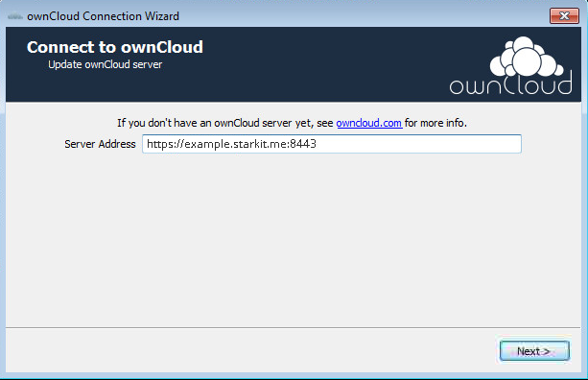The width and height of the screenshot is (588, 380).
Task: Click the "Connect to ownCloud" heading
Action: [x=115, y=47]
